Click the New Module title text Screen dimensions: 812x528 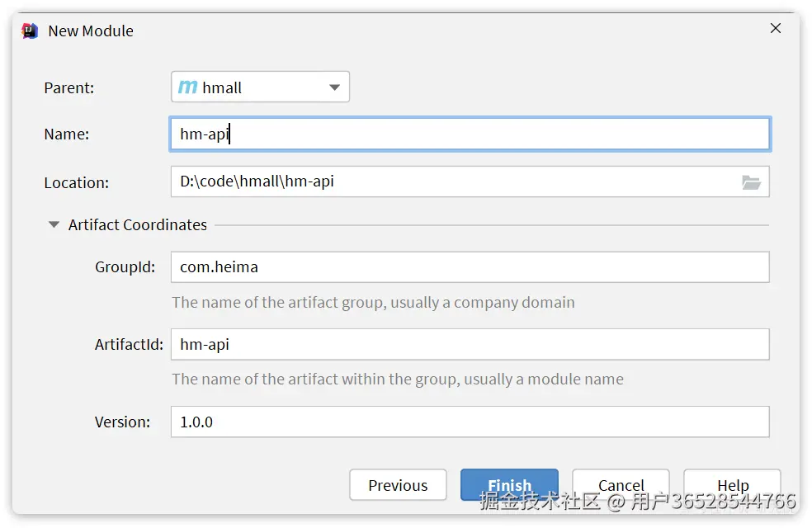pyautogui.click(x=91, y=31)
